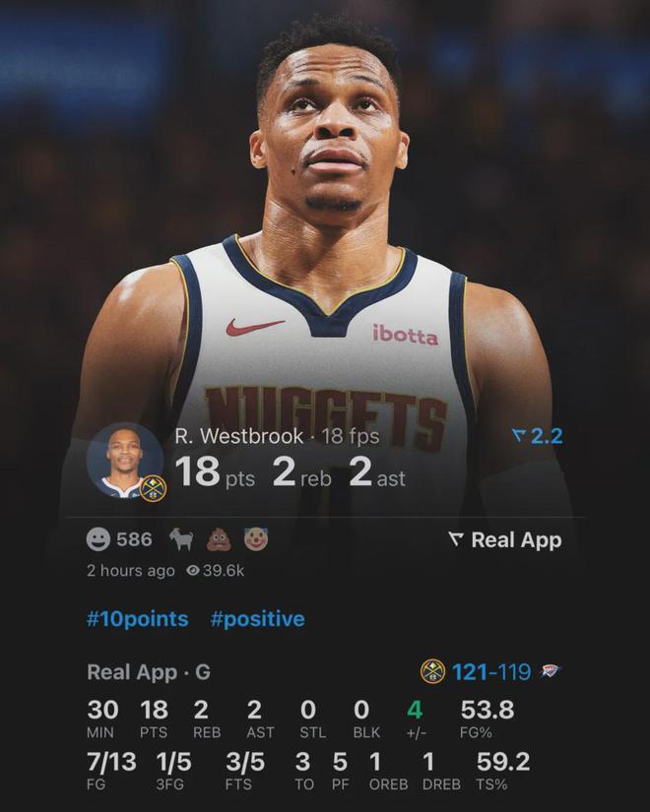650x812 pixels.
Task: Select the R. Westbrook player name
Action: pos(238,436)
